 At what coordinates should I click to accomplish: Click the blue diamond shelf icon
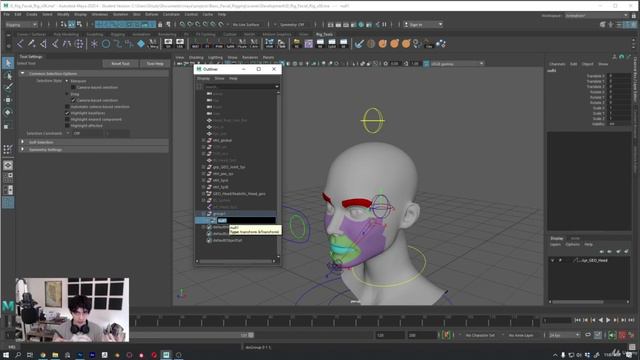(x=141, y=44)
